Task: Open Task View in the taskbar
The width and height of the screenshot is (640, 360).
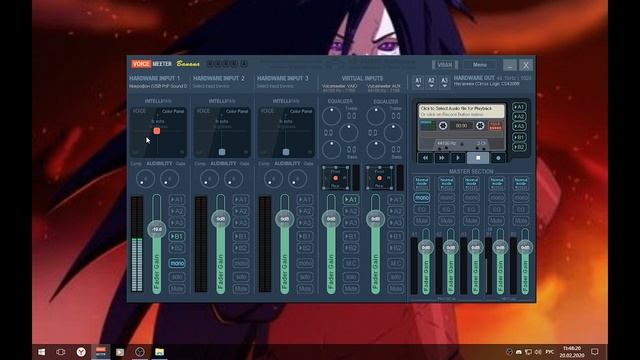Action: tap(61, 352)
